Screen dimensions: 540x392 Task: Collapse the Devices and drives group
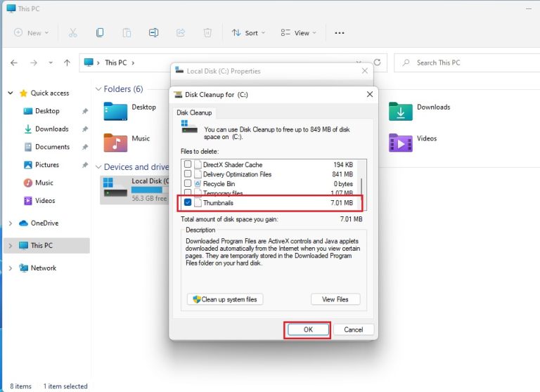click(98, 167)
